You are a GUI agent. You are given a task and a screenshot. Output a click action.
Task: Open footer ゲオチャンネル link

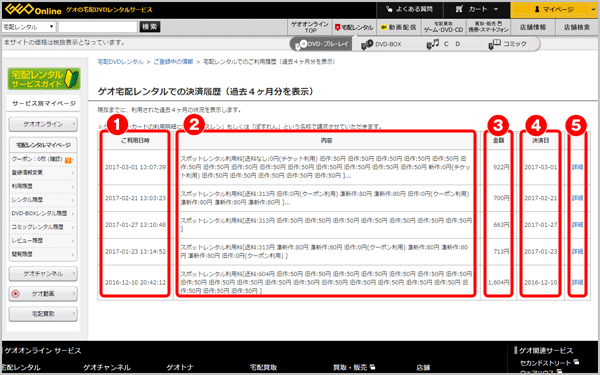point(107,367)
